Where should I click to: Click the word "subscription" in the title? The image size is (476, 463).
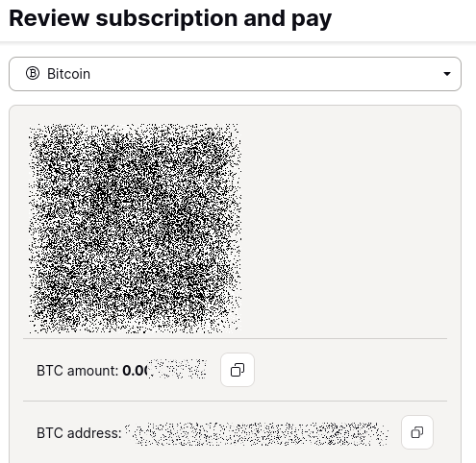click(166, 18)
